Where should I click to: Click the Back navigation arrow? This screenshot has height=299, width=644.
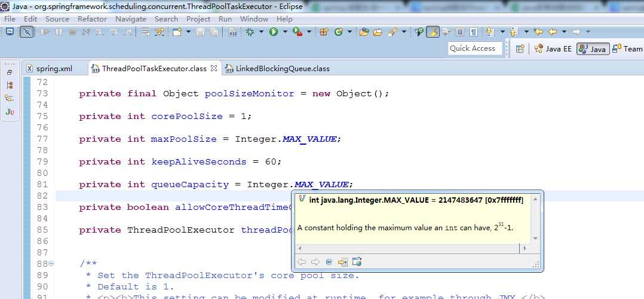tap(553, 32)
